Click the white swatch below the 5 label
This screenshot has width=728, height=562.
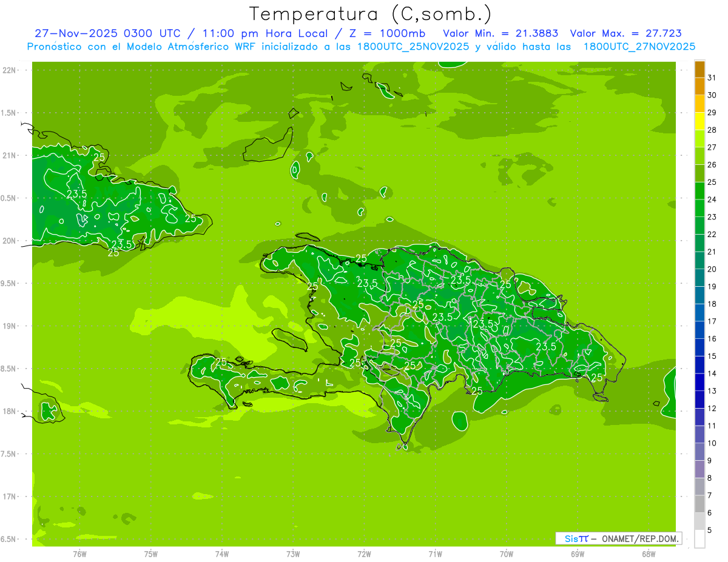(699, 539)
